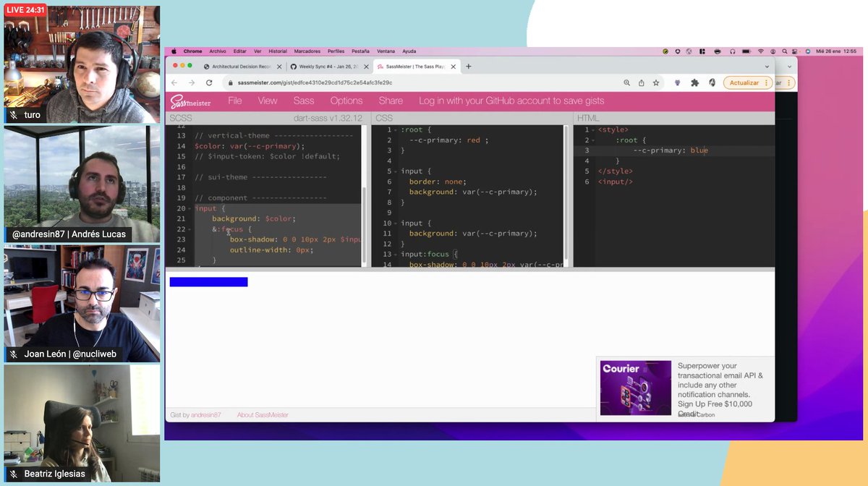Screen dimensions: 868x486
Task: Open the Chrome Archivo menu
Action: (218, 51)
